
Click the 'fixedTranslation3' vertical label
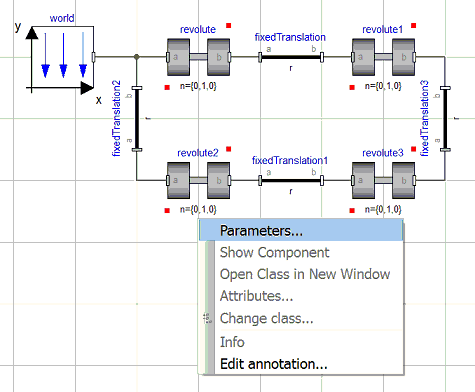click(x=424, y=118)
